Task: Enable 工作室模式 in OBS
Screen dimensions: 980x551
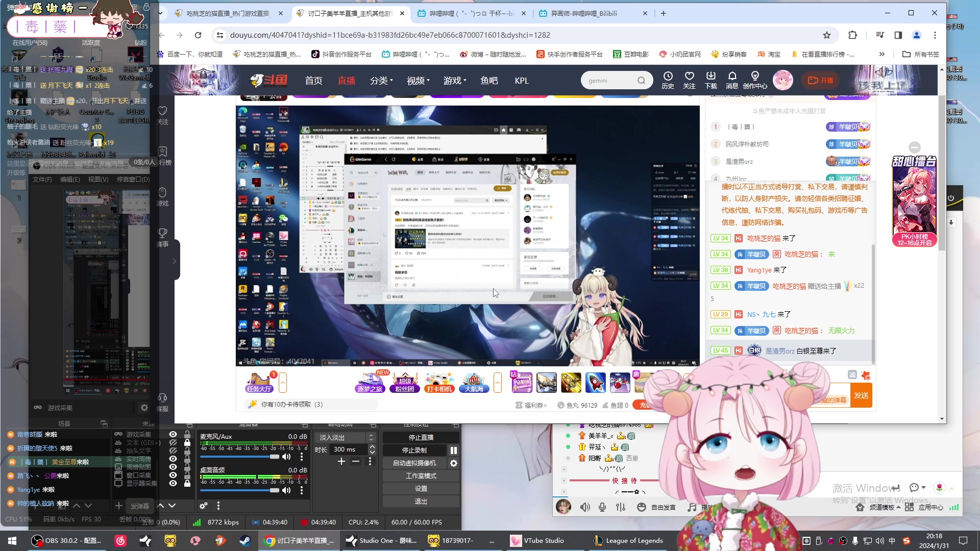Action: pos(421,476)
